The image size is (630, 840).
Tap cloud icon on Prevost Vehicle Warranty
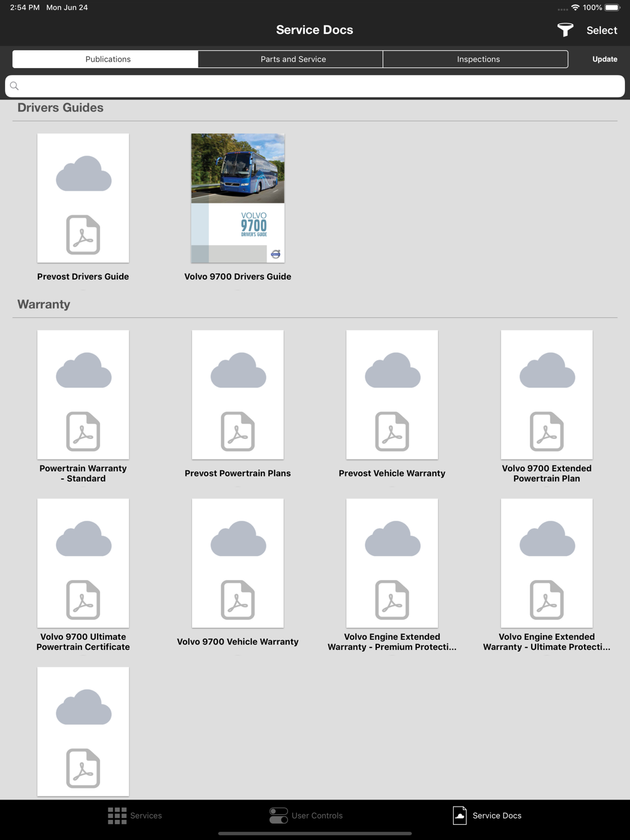click(392, 370)
